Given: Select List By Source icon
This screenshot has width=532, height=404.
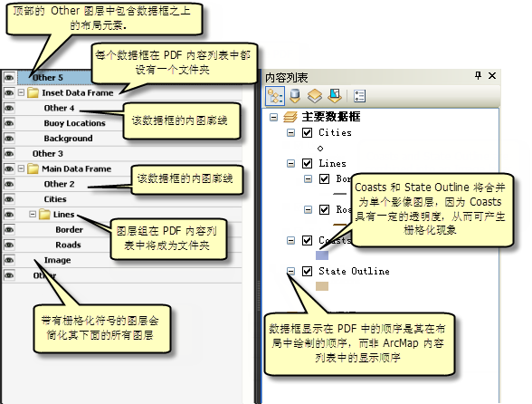Looking at the screenshot, I should [x=295, y=96].
